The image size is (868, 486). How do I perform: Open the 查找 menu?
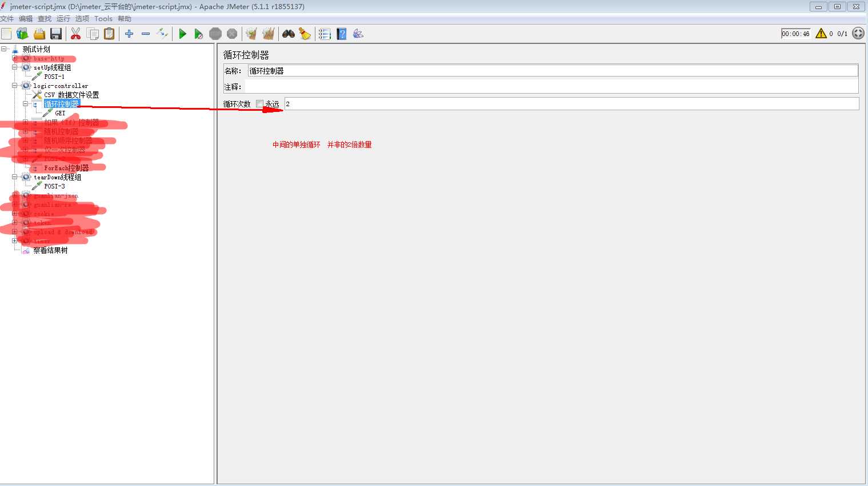point(45,19)
